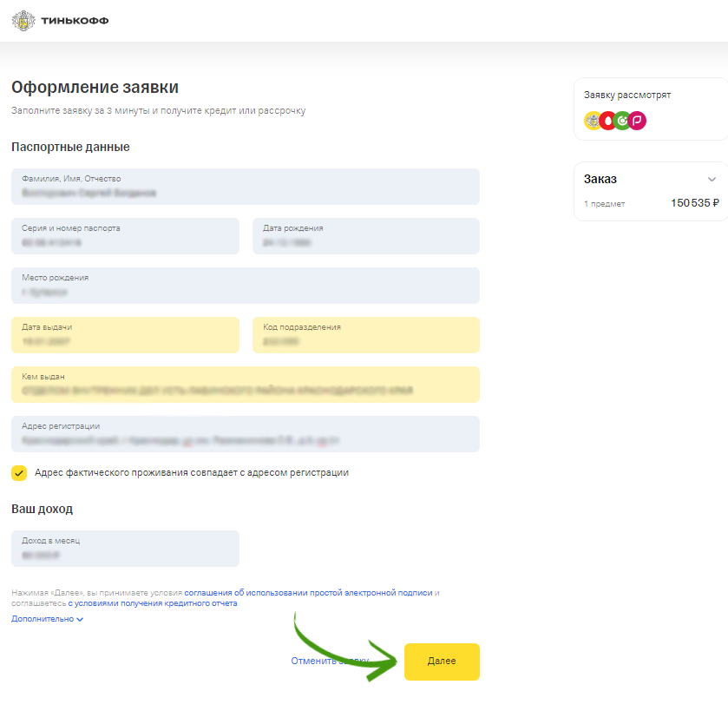The width and height of the screenshot is (728, 711).
Task: Click the Доход в месяц field
Action: click(125, 549)
